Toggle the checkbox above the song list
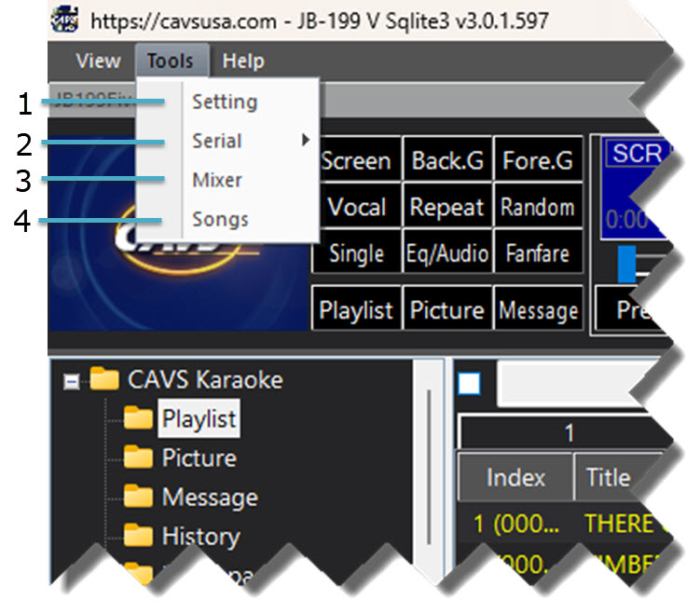 pos(470,383)
